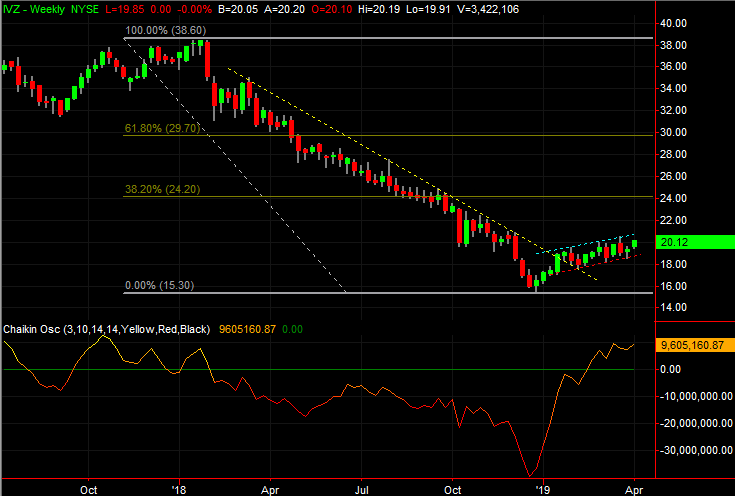Click the volume value V=3,422,106

[486, 9]
